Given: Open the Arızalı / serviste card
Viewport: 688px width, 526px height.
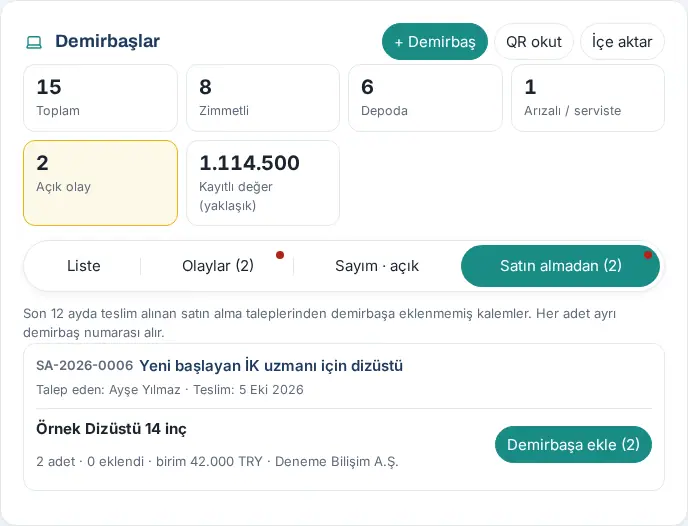Looking at the screenshot, I should pos(588,98).
